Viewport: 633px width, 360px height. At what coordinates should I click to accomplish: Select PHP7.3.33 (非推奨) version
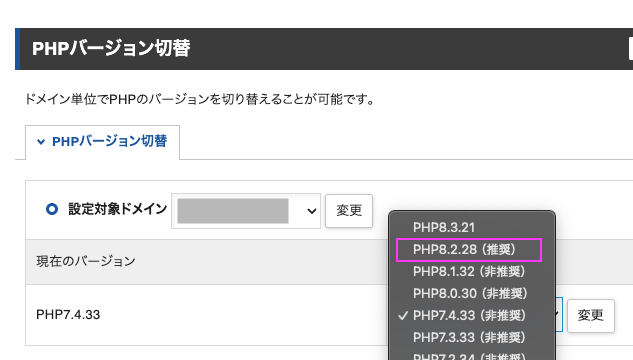(472, 337)
